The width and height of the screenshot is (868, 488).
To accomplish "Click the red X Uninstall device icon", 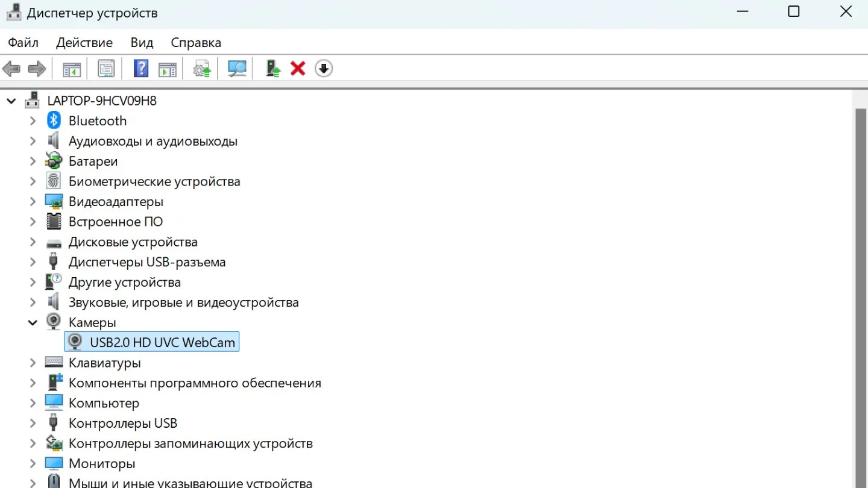I will pyautogui.click(x=298, y=69).
